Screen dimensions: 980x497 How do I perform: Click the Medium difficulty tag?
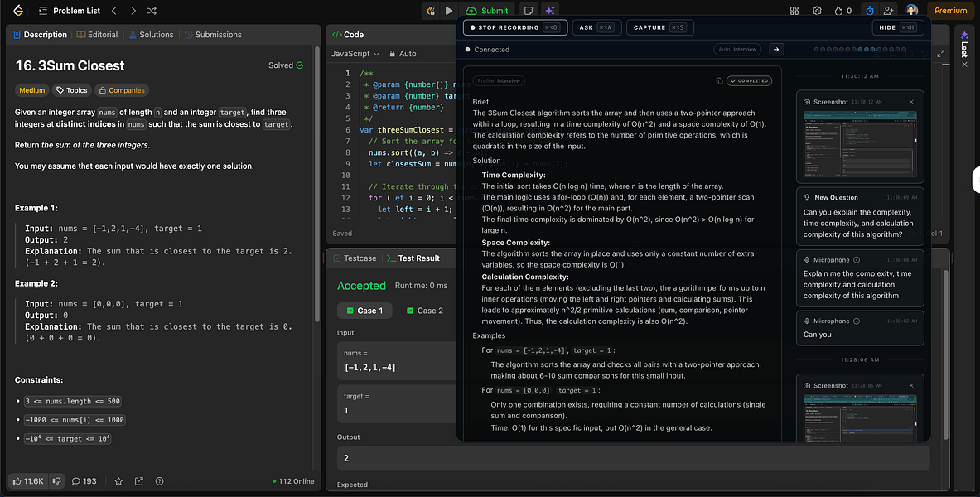(x=31, y=90)
